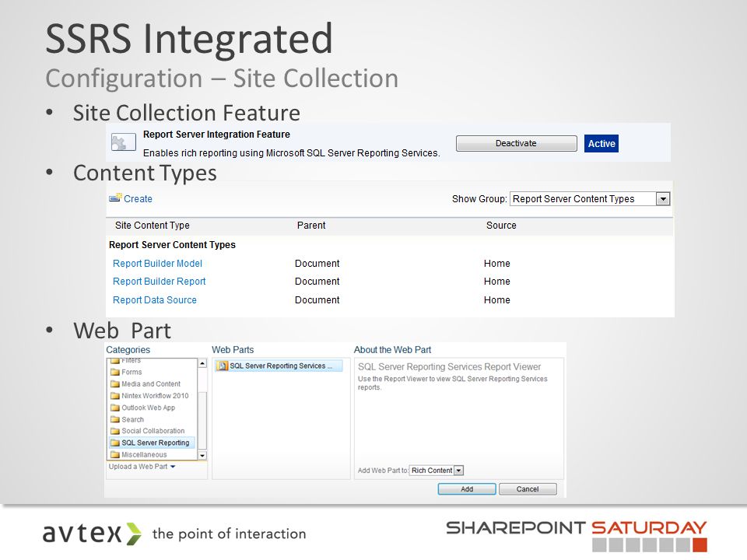
Task: Click the Create icon in Content Types
Action: coord(115,198)
